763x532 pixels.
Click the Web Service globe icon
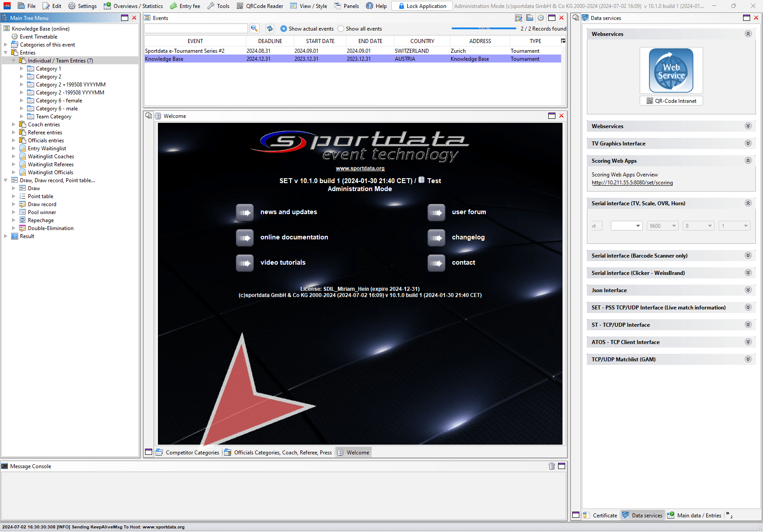671,70
